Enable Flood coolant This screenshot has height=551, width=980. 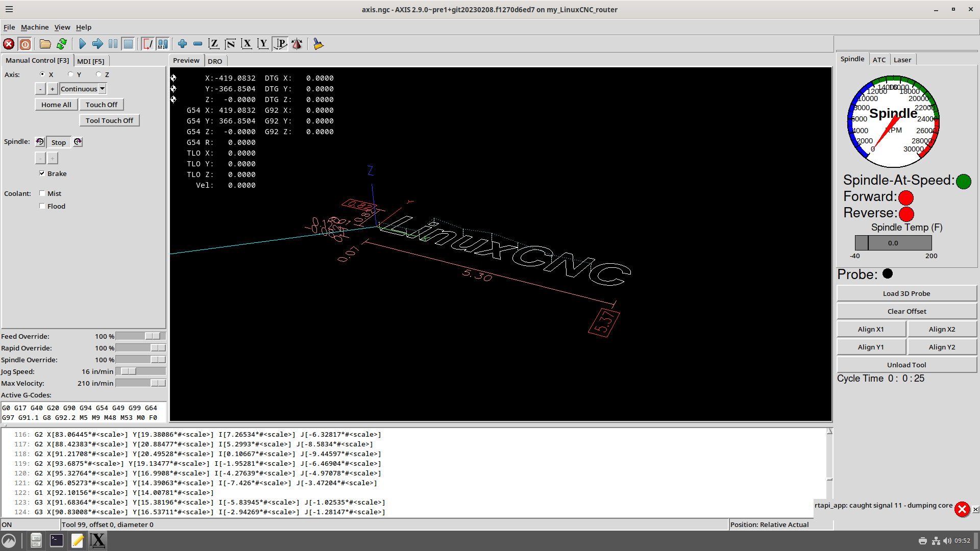click(42, 206)
